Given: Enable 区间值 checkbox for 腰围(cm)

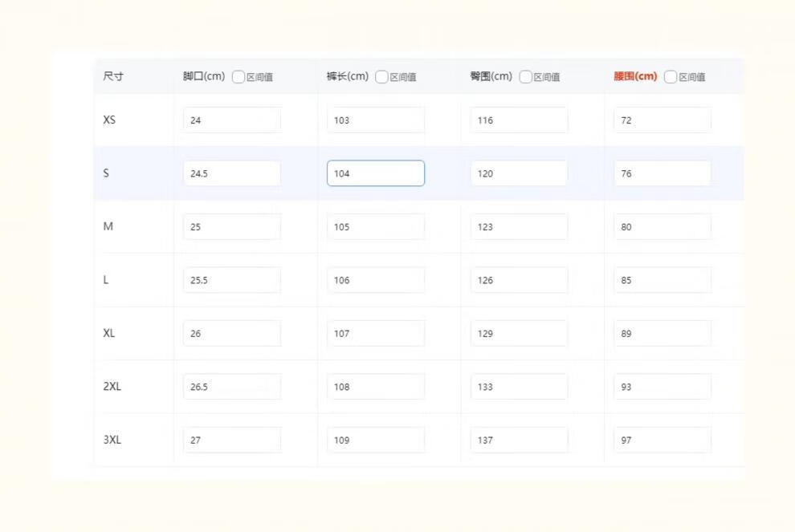Looking at the screenshot, I should tap(671, 77).
